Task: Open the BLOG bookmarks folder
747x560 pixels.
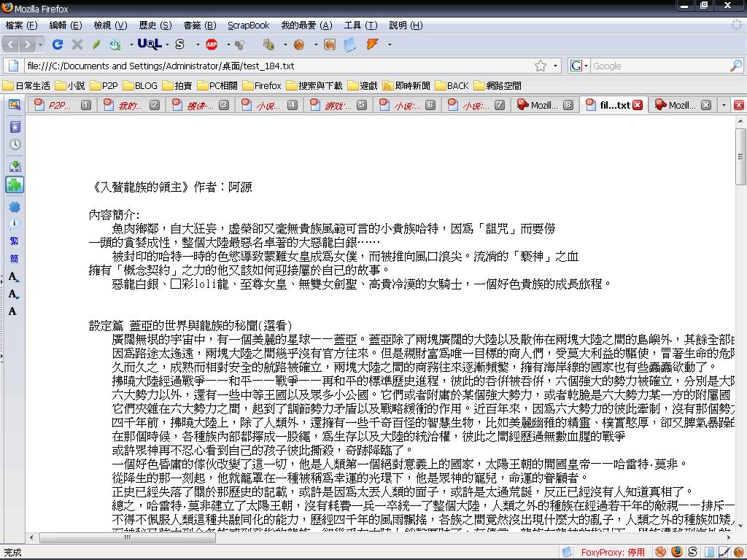Action: click(x=139, y=85)
